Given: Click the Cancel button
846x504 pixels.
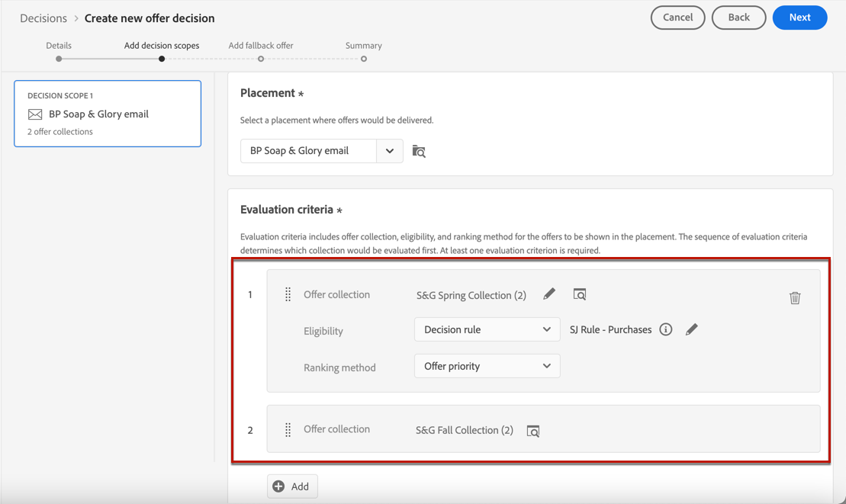Looking at the screenshot, I should (x=677, y=18).
